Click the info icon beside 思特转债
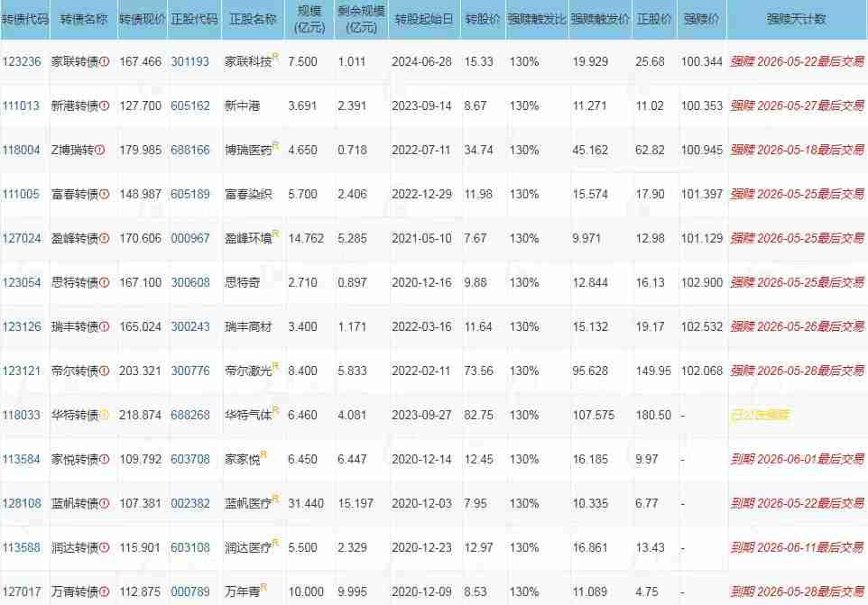868x605 pixels. (105, 282)
